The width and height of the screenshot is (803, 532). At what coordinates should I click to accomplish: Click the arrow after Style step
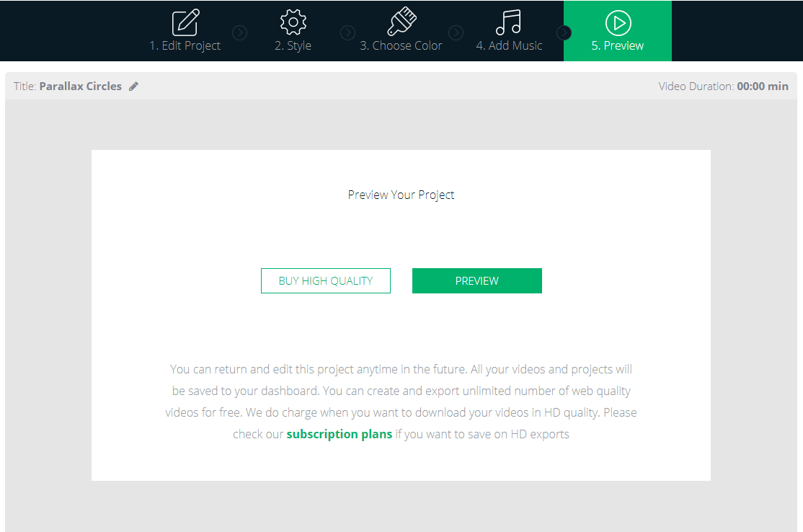[x=347, y=32]
